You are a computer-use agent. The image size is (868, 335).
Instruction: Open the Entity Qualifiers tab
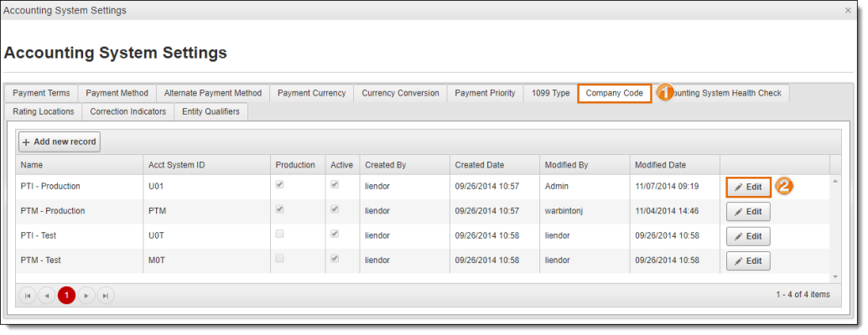pyautogui.click(x=211, y=111)
